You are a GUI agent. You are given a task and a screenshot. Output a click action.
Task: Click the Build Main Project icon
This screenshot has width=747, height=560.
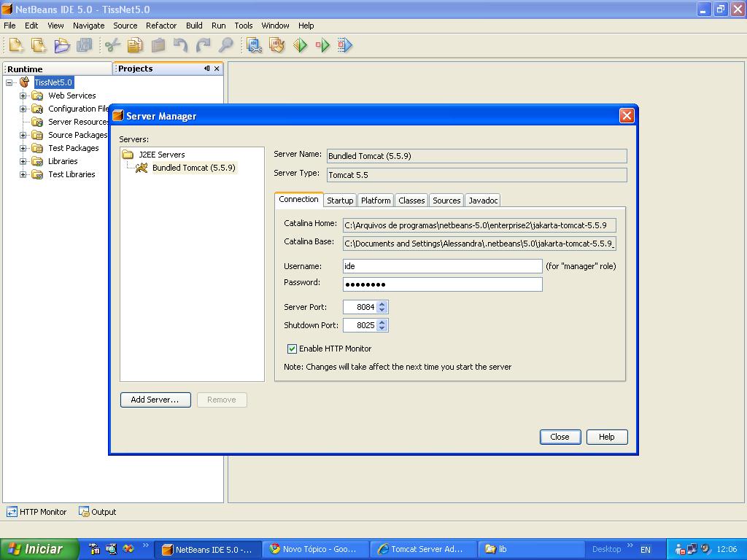[254, 45]
